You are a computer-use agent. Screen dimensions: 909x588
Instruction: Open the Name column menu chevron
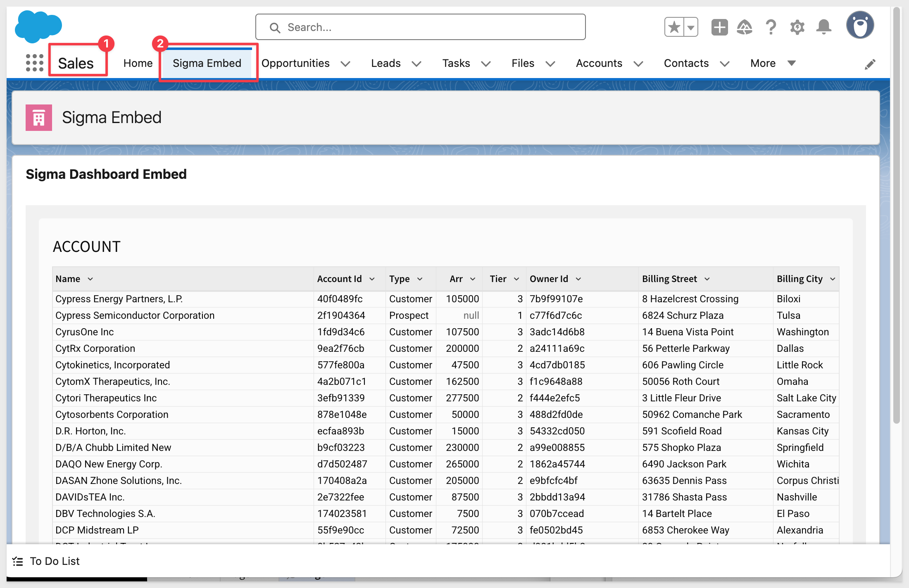point(90,279)
